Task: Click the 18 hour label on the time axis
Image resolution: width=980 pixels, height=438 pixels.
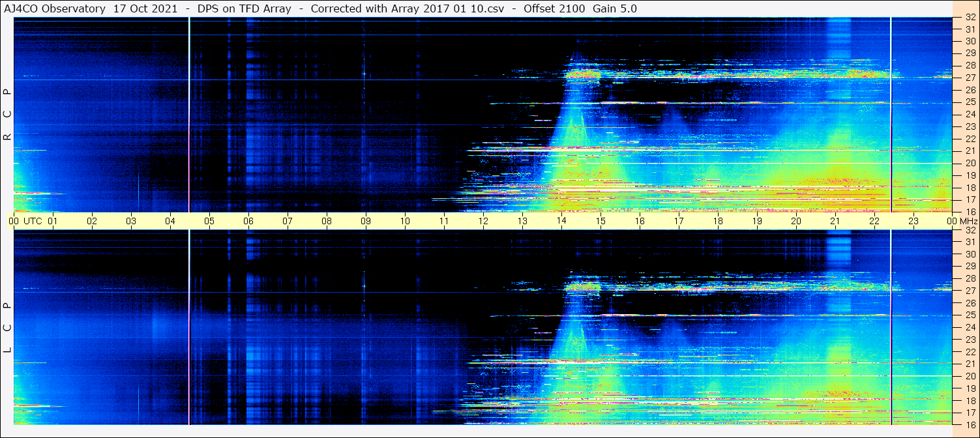Action: [x=718, y=221]
